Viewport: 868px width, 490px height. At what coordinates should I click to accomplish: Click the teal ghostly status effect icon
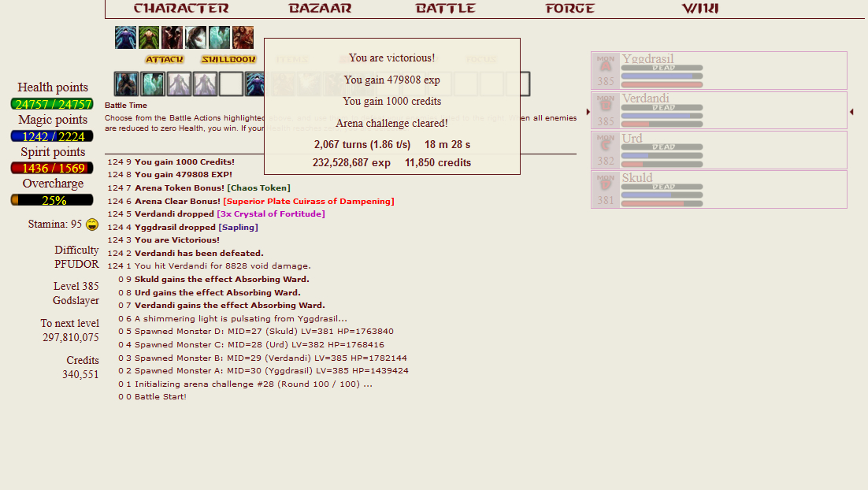[219, 38]
